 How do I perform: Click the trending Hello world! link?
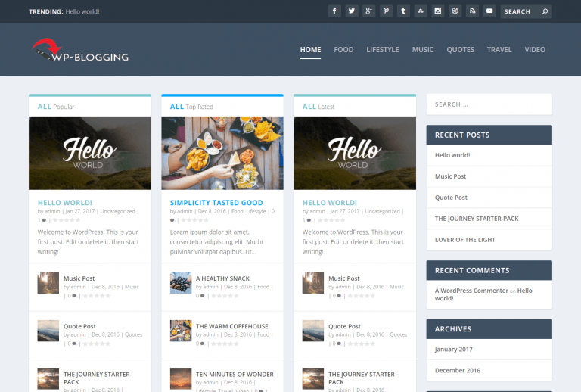(x=82, y=11)
